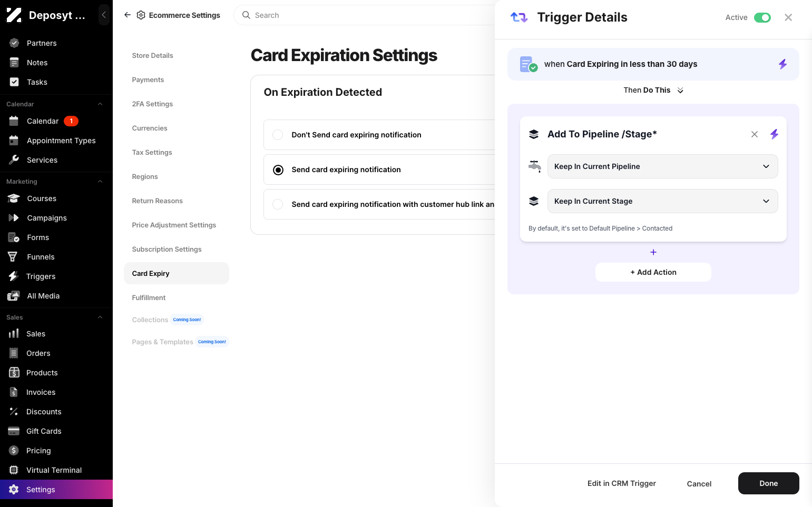Viewport: 812px width, 507px height.
Task: Collapse the Sales sidebar section
Action: coord(100,317)
